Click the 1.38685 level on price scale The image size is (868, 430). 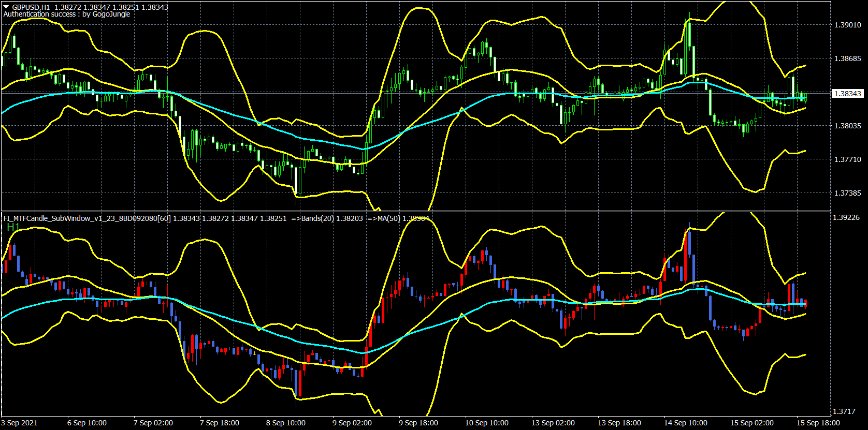coord(848,58)
